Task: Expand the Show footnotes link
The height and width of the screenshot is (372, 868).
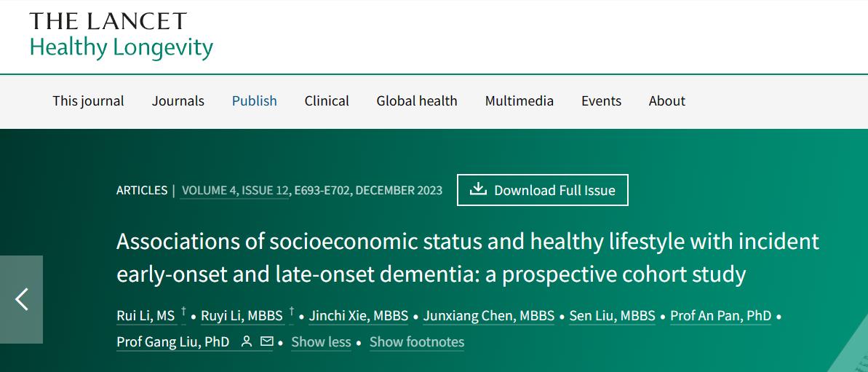Action: tap(417, 342)
